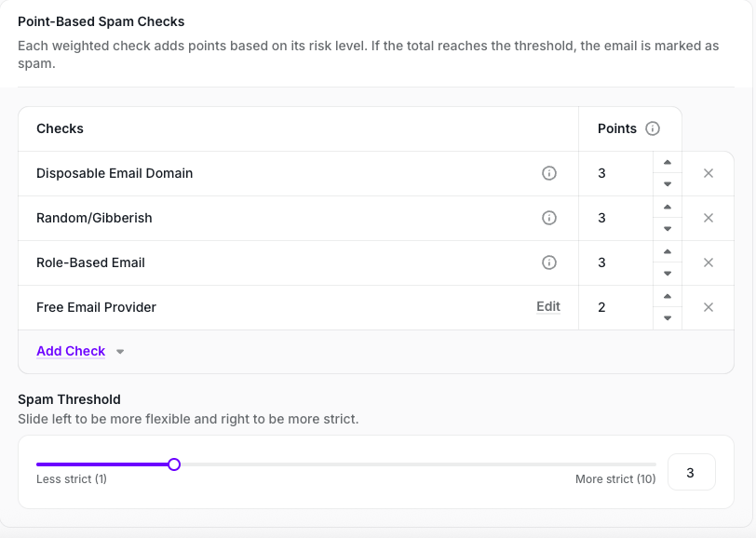The width and height of the screenshot is (756, 538).
Task: Click Role-Based Email info icon
Action: [549, 262]
